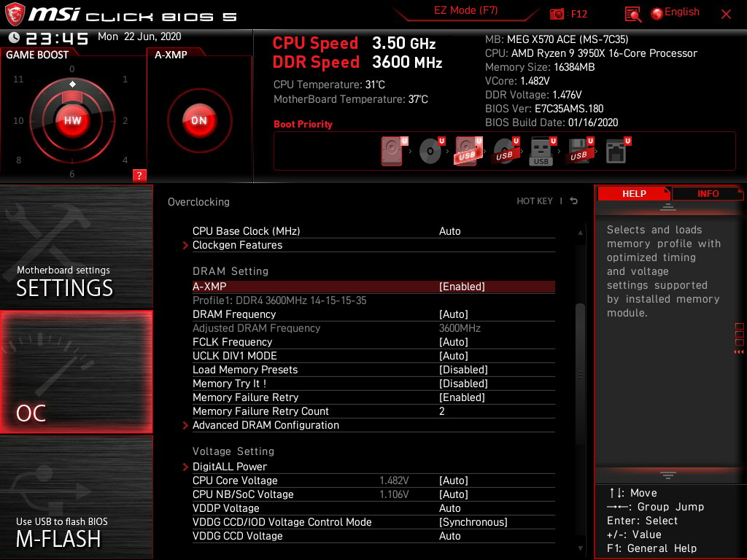Open the CPU NB/SoC Voltage [Auto] dropdown

click(x=373, y=494)
